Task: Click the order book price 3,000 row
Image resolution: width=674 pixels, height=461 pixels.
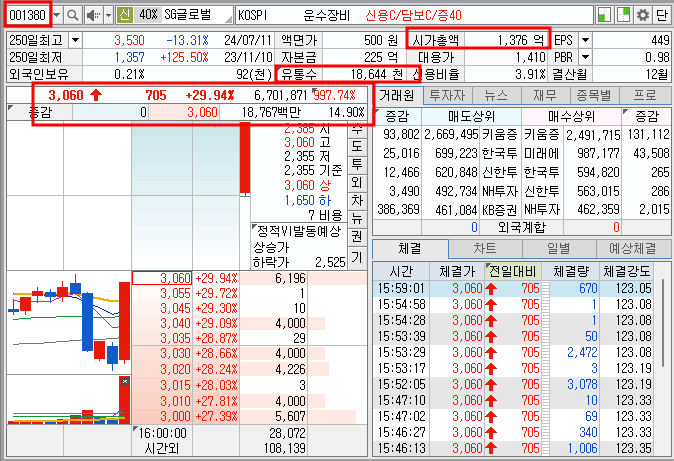Action: pos(249,416)
